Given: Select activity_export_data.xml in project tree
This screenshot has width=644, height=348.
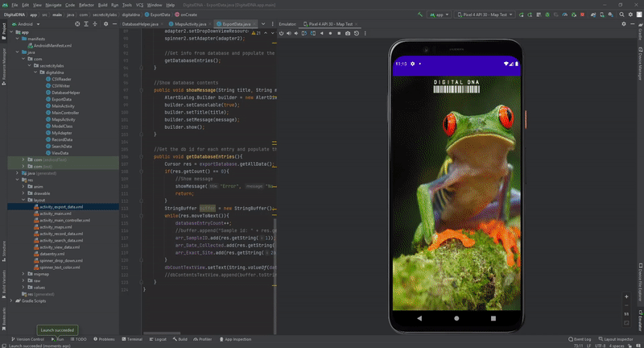Looking at the screenshot, I should click(x=61, y=207).
